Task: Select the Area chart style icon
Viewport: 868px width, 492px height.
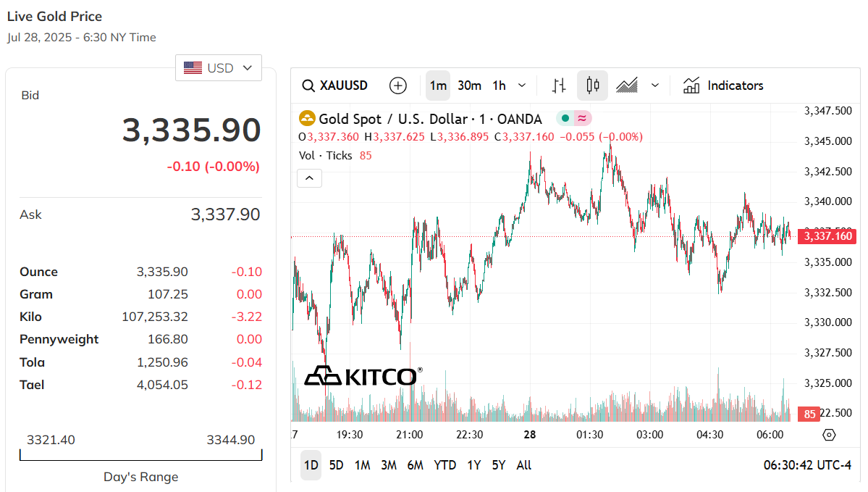Action: [627, 86]
